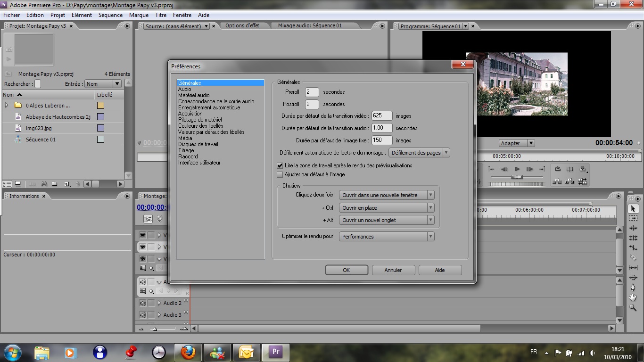This screenshot has width=644, height=362.
Task: Click Aide in Préférences dialog
Action: coord(440,270)
